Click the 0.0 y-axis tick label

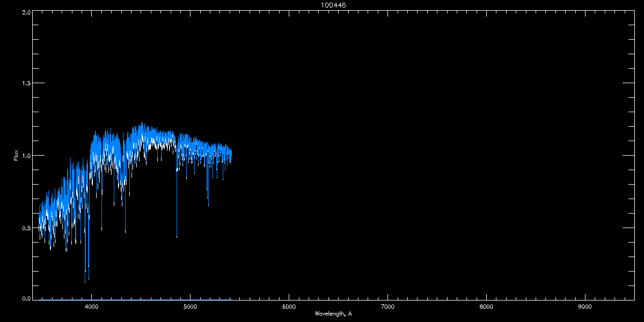[x=26, y=298]
